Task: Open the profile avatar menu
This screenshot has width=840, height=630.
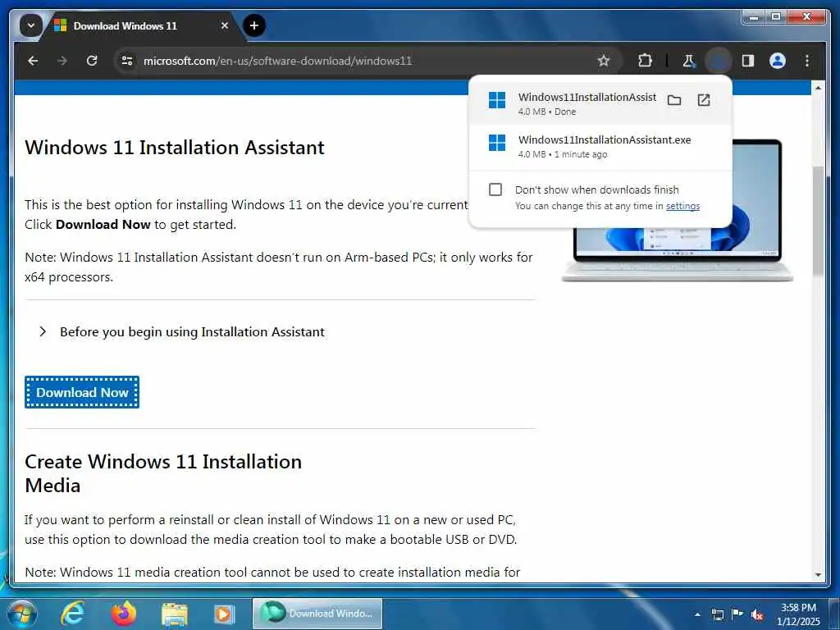Action: 778,61
